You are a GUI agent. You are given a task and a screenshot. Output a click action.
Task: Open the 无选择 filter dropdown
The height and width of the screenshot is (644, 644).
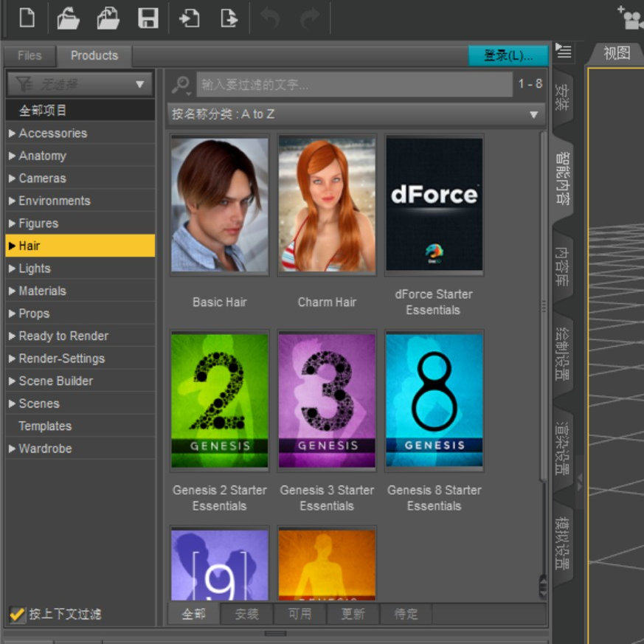tap(79, 83)
